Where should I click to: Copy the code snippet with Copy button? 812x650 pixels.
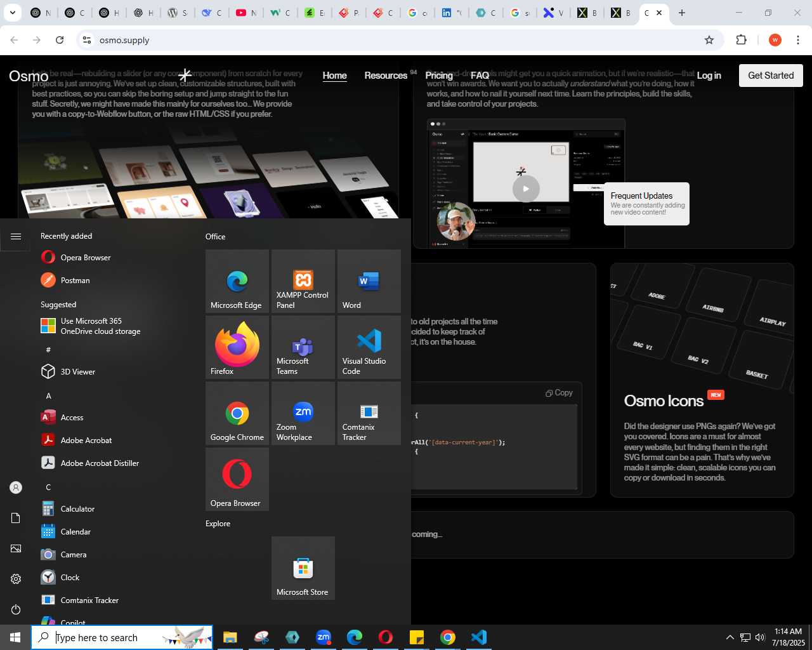559,393
